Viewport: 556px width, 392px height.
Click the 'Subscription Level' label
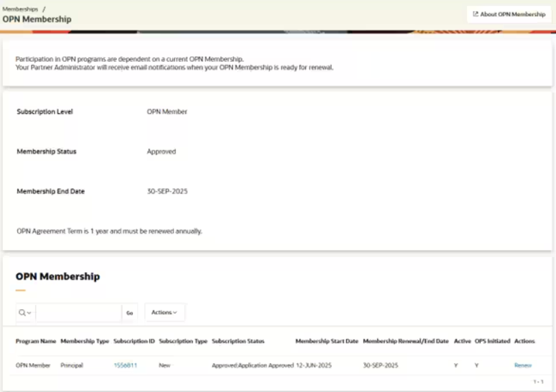tap(45, 112)
